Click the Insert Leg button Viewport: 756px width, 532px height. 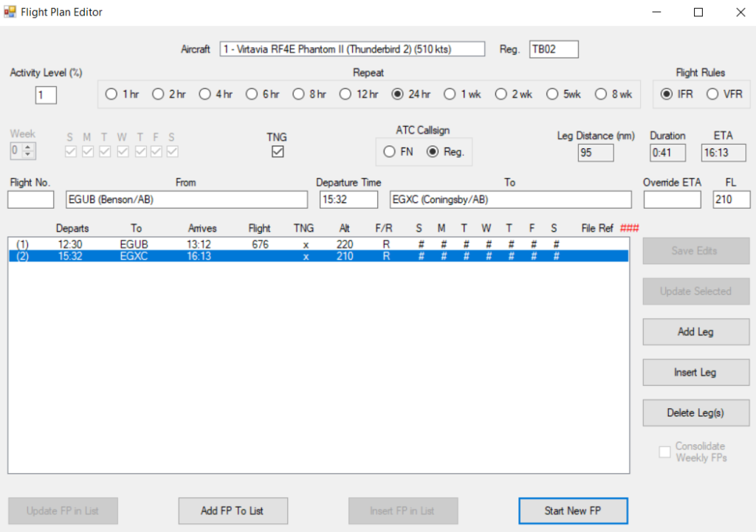[695, 373]
